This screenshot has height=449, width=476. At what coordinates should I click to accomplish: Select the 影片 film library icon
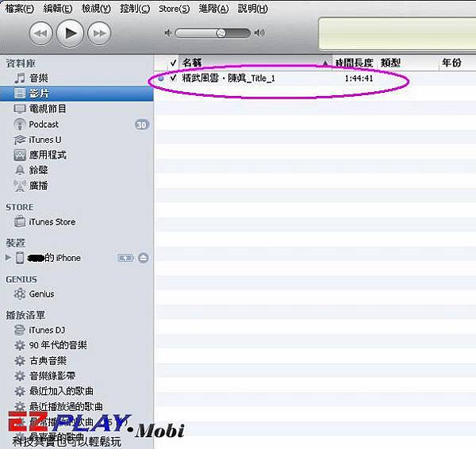point(20,93)
